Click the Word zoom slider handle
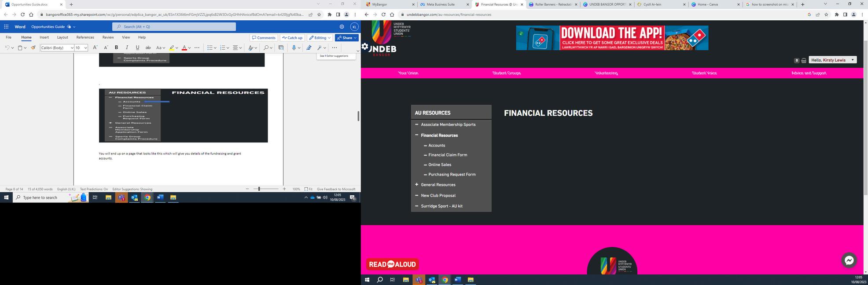This screenshot has height=285, width=868. pyautogui.click(x=259, y=189)
